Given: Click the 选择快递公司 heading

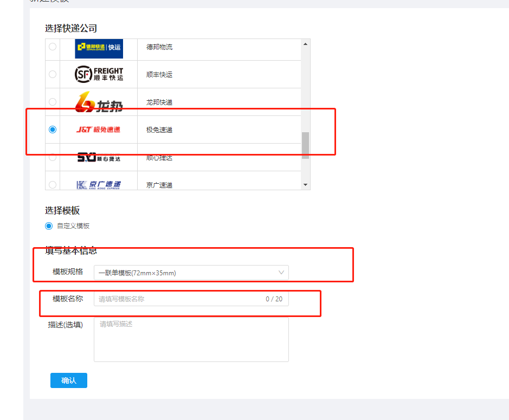Looking at the screenshot, I should click(71, 29).
